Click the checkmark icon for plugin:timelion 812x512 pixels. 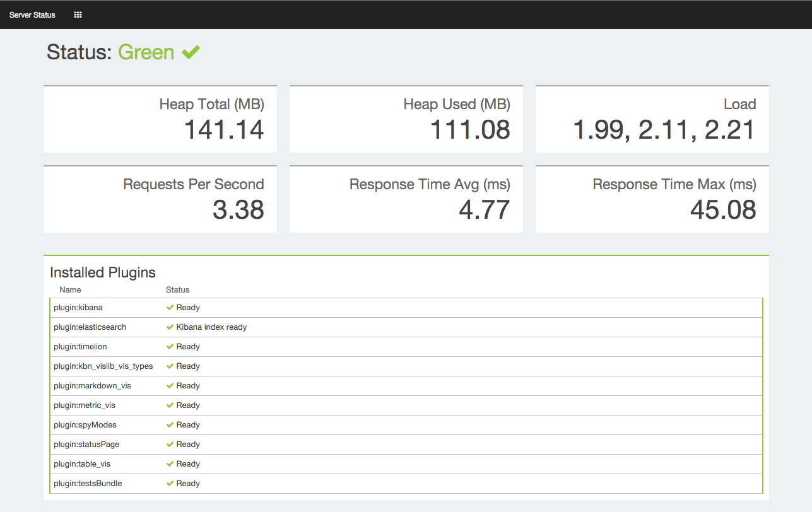(x=170, y=347)
